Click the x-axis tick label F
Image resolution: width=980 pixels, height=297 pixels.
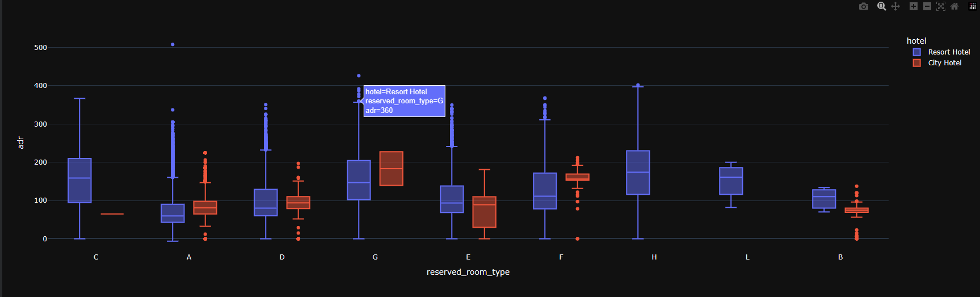(561, 257)
